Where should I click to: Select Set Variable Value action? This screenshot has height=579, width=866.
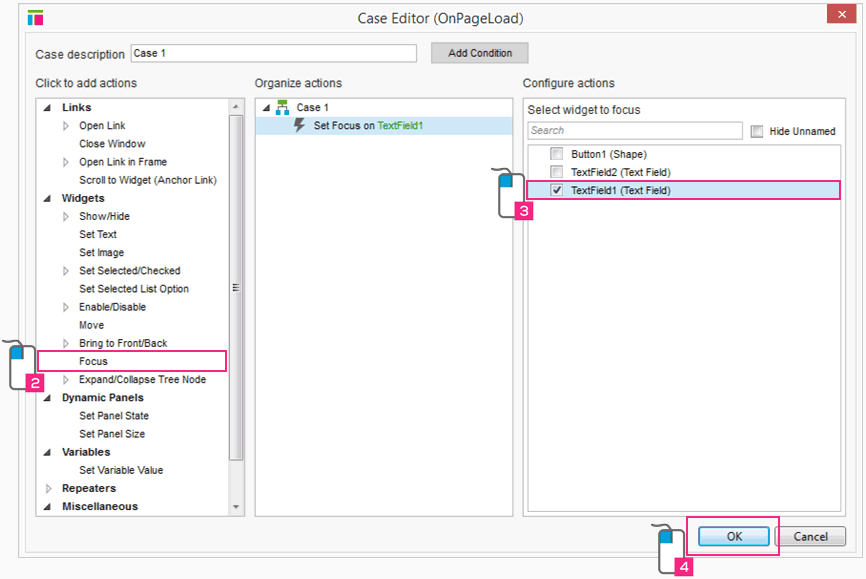120,470
